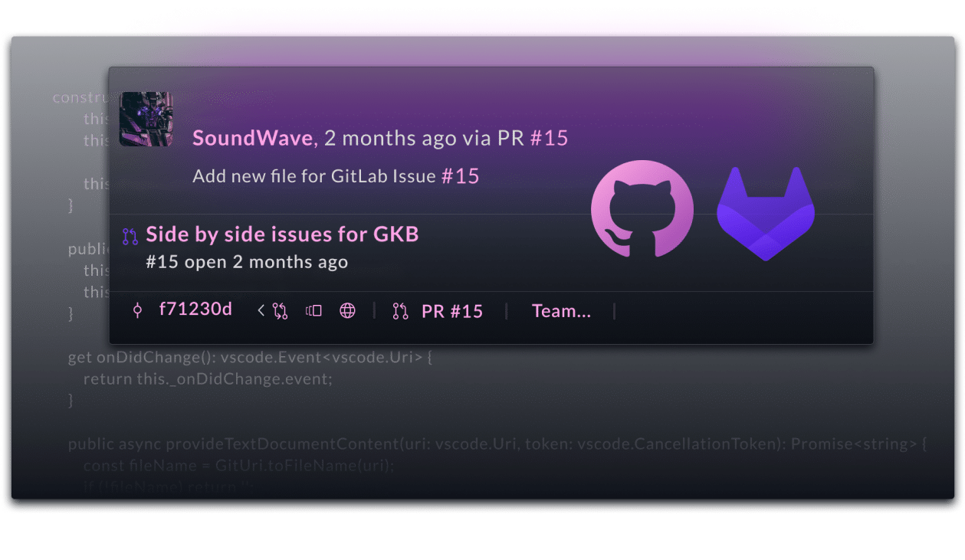Click the open changes diff icon

[x=313, y=311]
